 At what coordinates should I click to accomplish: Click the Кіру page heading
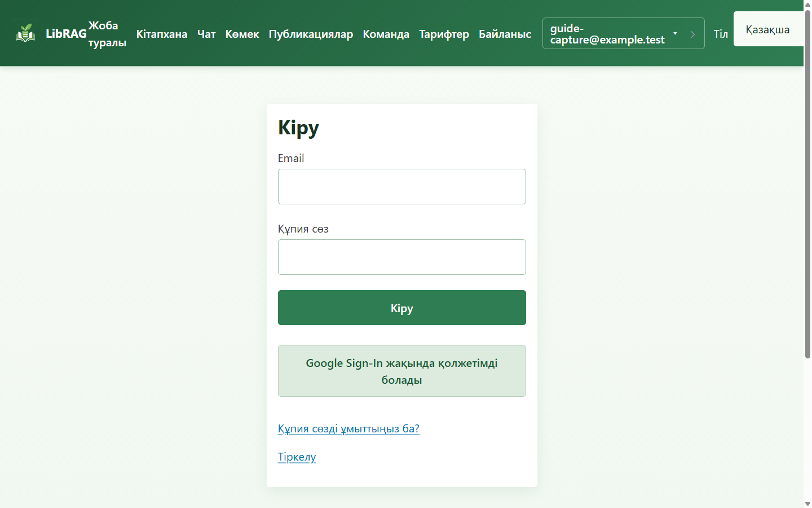(298, 128)
